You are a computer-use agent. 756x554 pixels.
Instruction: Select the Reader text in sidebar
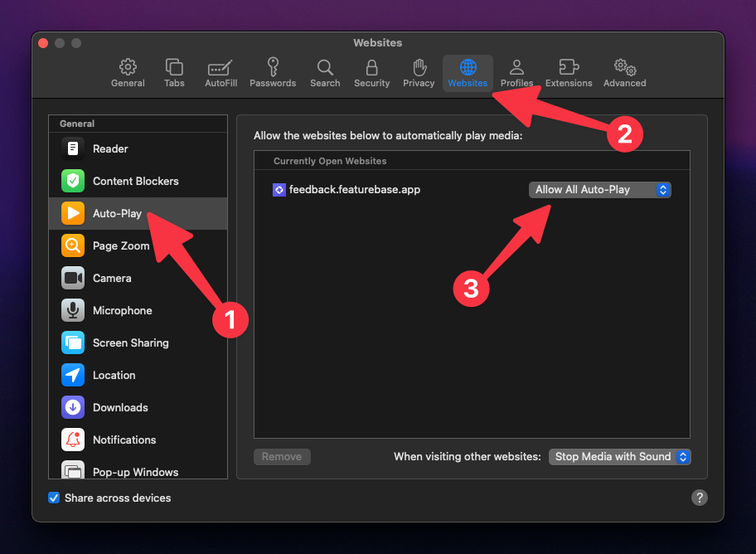pyautogui.click(x=110, y=148)
